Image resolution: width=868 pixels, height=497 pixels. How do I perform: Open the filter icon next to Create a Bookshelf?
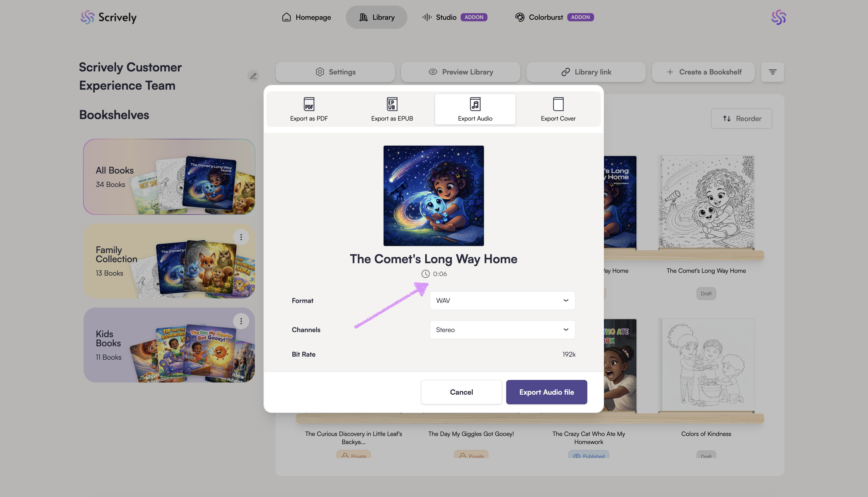[x=772, y=72]
